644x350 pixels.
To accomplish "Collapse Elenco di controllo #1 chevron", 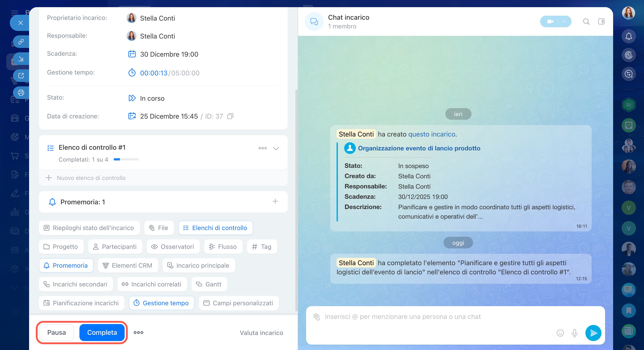I will tap(276, 148).
